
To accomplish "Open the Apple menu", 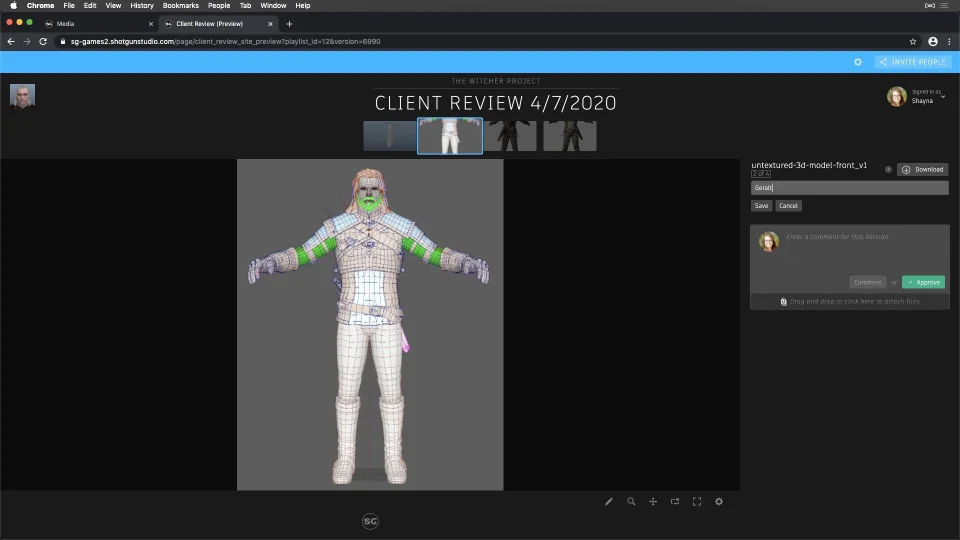I will pyautogui.click(x=13, y=6).
